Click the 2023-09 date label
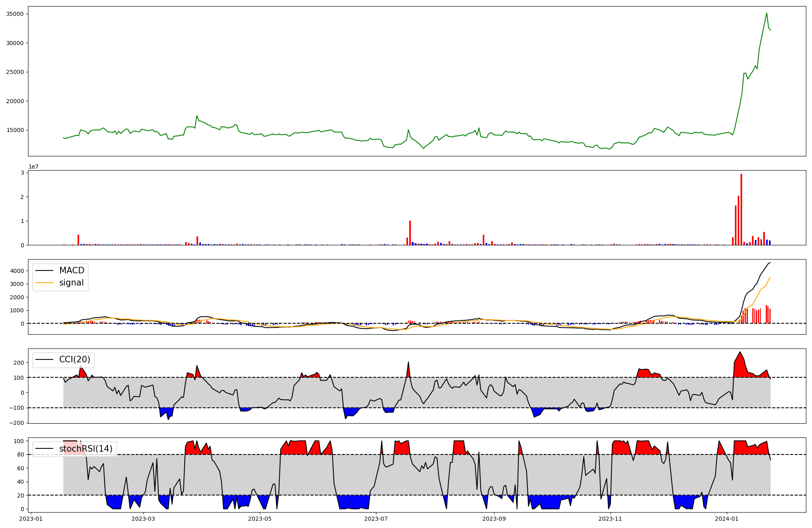The image size is (812, 528). coord(494,519)
